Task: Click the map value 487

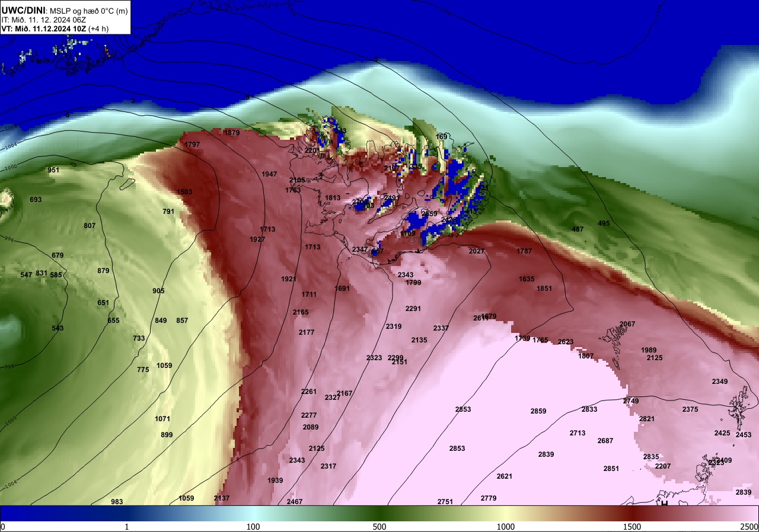Action: (x=578, y=229)
